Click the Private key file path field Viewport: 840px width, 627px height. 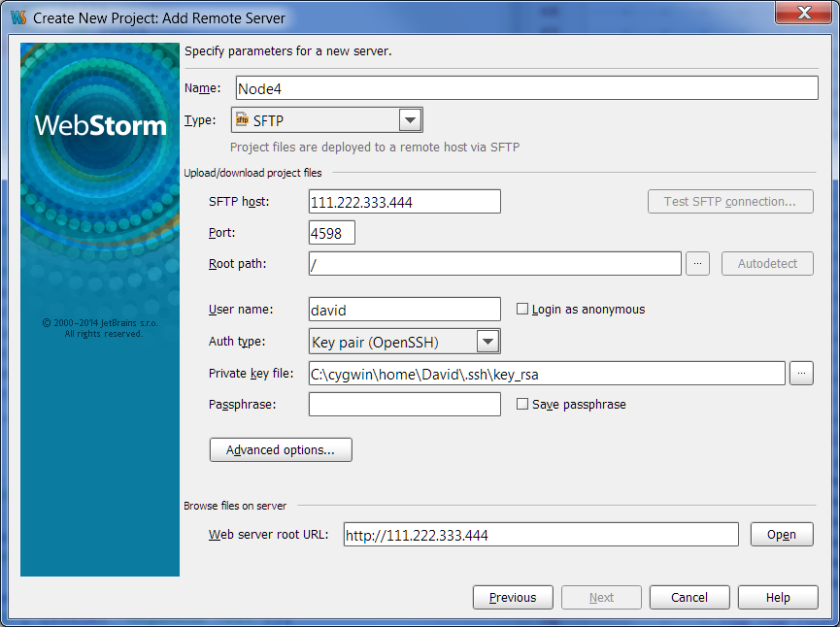point(547,374)
